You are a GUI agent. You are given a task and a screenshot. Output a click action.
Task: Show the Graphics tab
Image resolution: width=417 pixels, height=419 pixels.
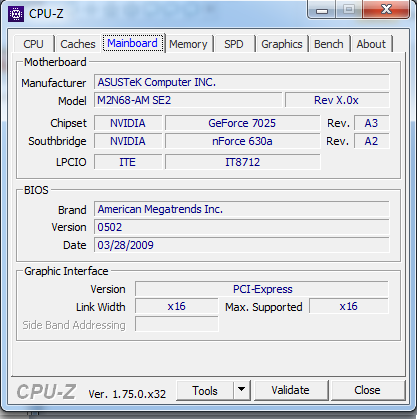coord(282,44)
